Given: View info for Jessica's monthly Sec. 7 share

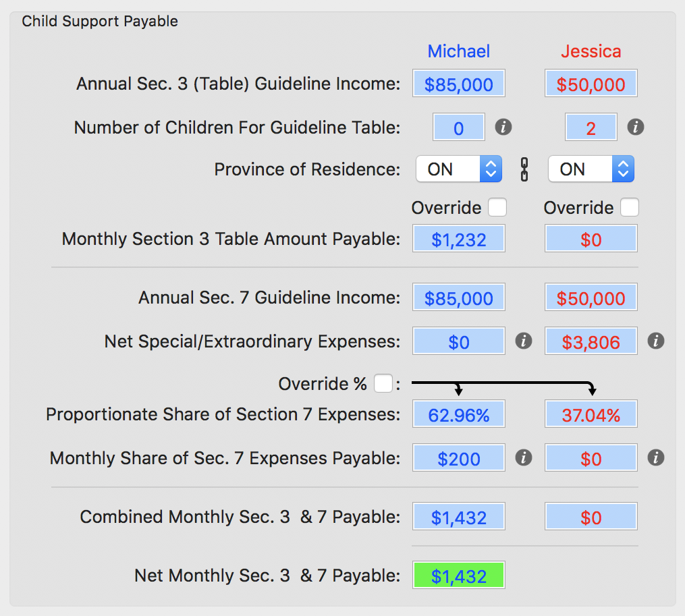Looking at the screenshot, I should (655, 457).
